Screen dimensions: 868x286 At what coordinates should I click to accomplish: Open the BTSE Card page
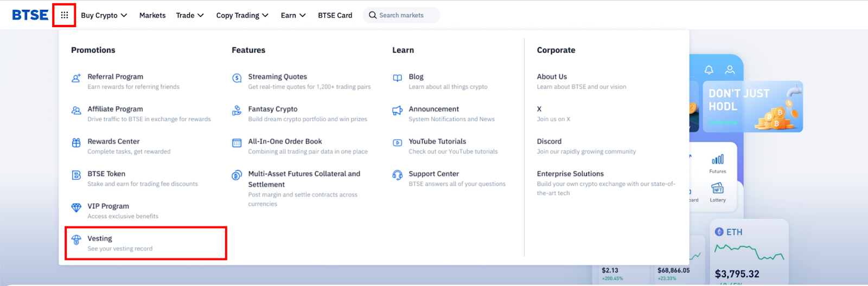pyautogui.click(x=335, y=15)
